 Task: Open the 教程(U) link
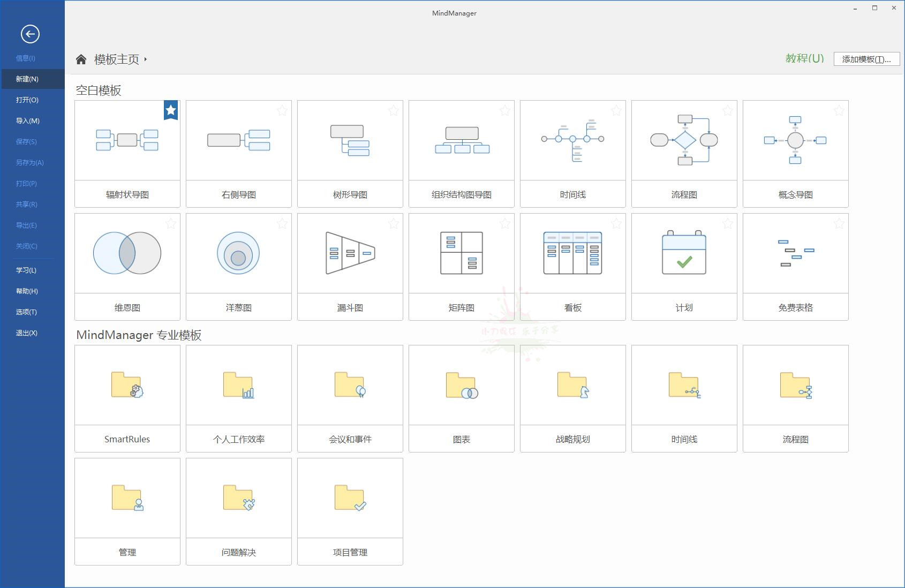[x=804, y=59]
